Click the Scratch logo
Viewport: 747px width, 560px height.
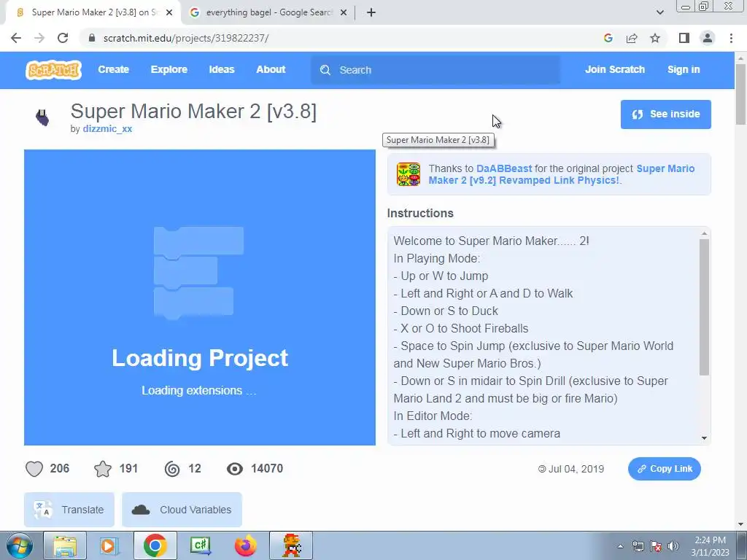click(53, 69)
